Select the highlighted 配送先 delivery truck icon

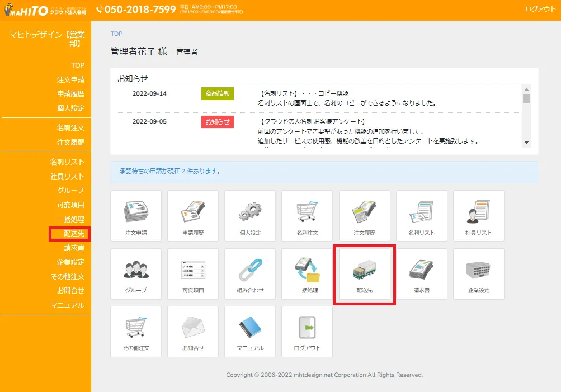(364, 274)
